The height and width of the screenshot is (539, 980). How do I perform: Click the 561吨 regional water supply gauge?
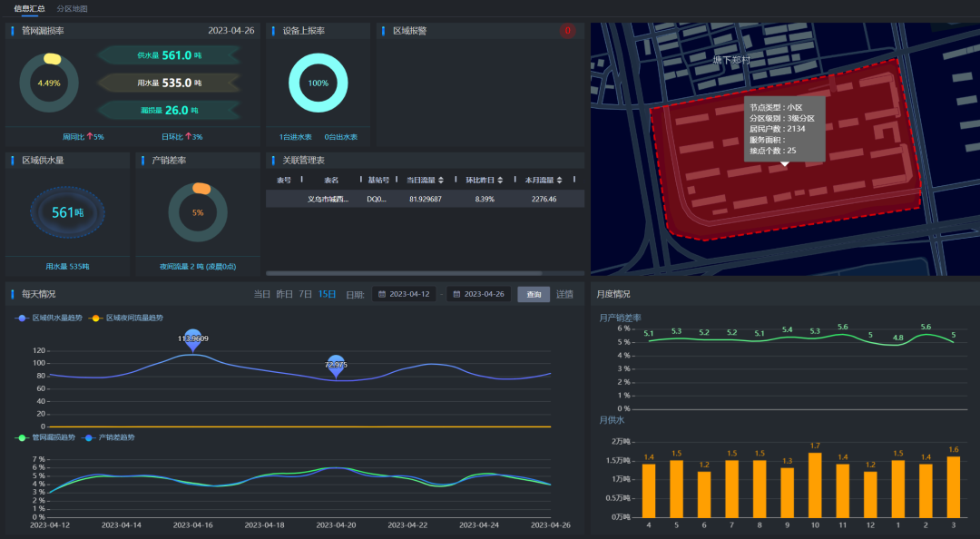[x=67, y=212]
